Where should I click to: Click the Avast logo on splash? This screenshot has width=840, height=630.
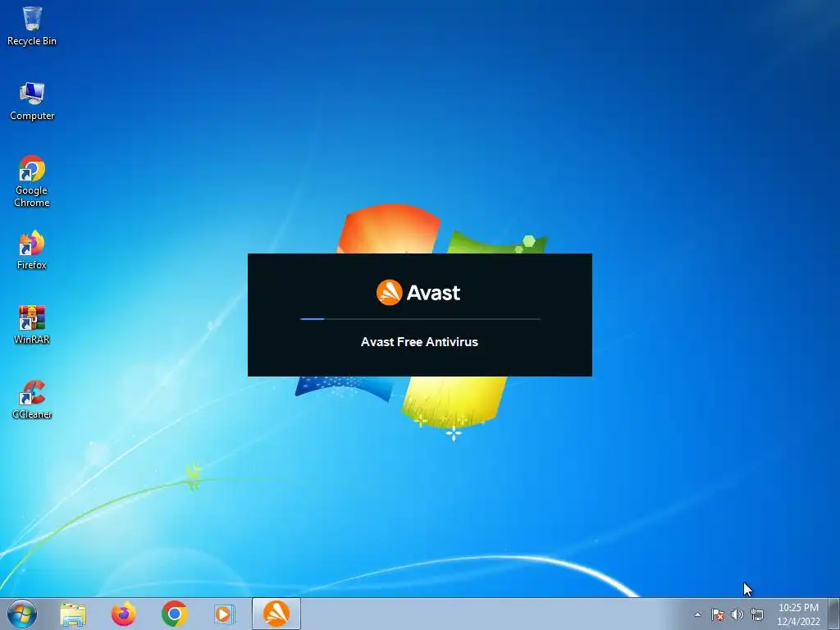(418, 293)
